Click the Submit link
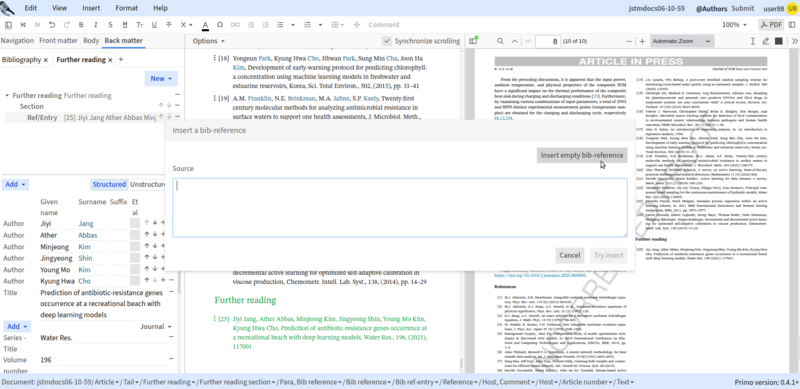Screen dimensions: 800x389 pos(742,8)
